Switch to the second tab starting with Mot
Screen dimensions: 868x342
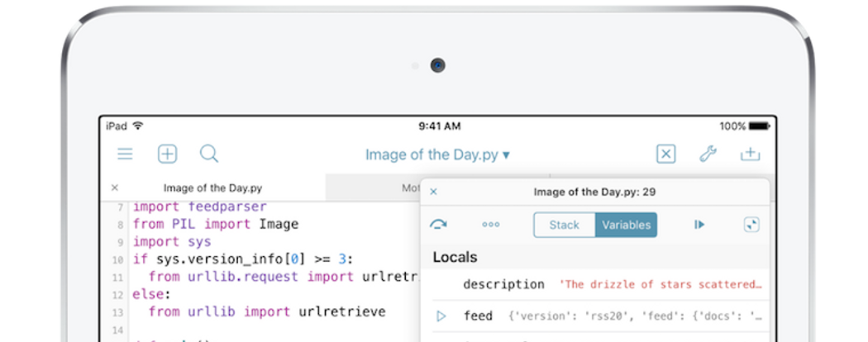point(411,188)
